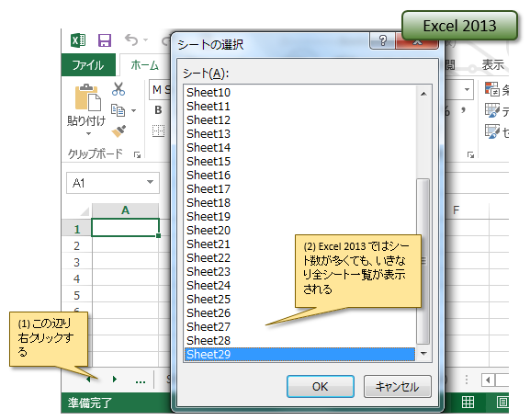Choose Sheet15 from the list
Viewport: 530px width, 420px height.
(x=299, y=162)
